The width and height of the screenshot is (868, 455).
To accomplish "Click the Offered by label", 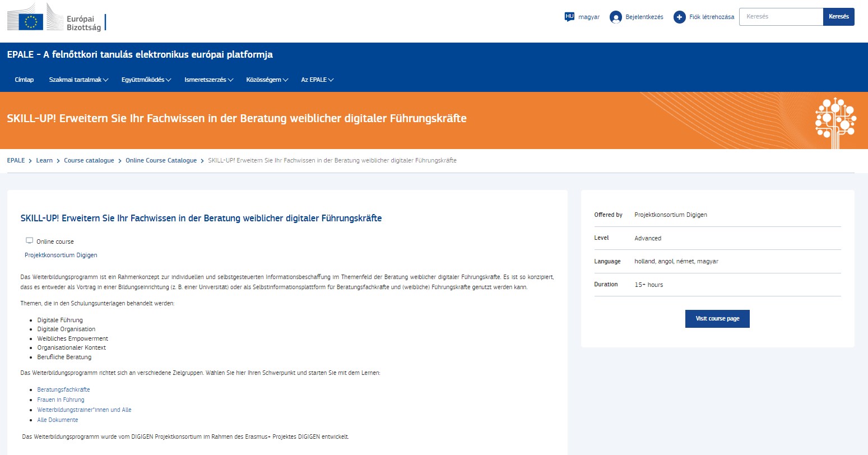I will click(x=608, y=215).
